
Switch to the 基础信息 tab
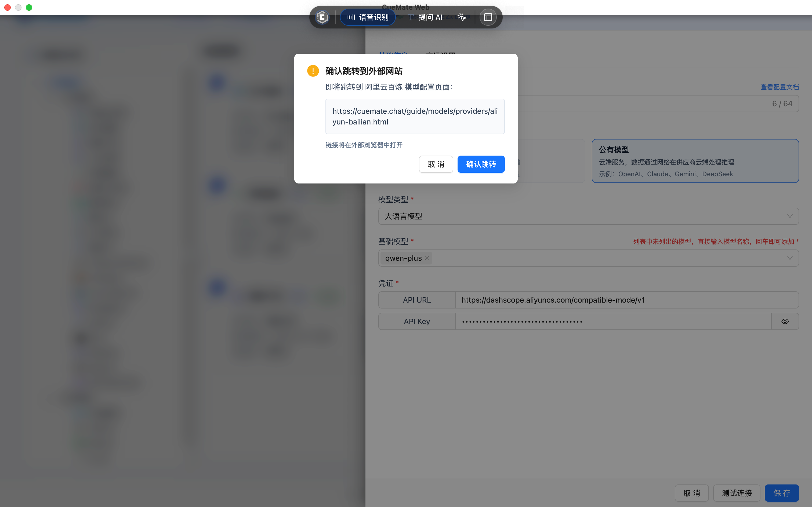coord(393,54)
